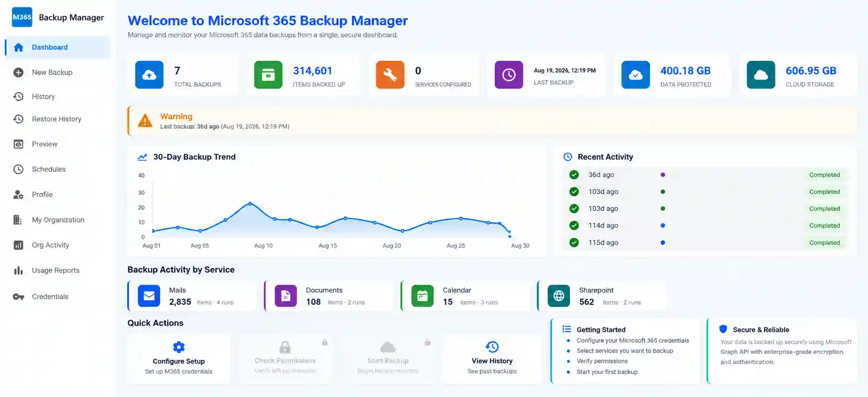868x397 pixels.
Task: Click the Data Protected cloud-check icon
Action: coord(635,75)
